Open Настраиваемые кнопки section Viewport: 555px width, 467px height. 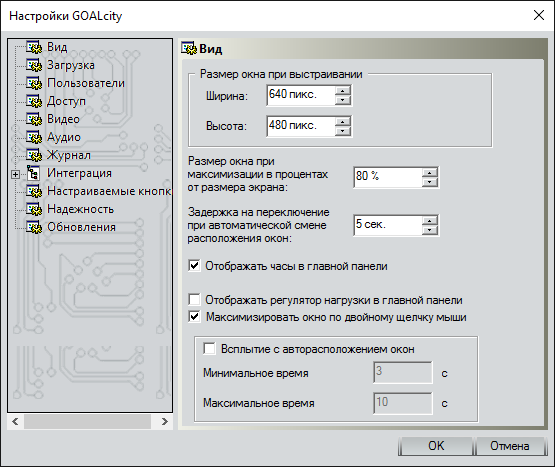[x=109, y=191]
